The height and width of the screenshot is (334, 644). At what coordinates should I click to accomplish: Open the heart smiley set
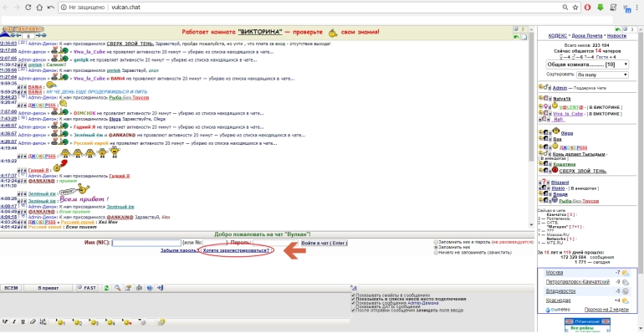point(127,322)
